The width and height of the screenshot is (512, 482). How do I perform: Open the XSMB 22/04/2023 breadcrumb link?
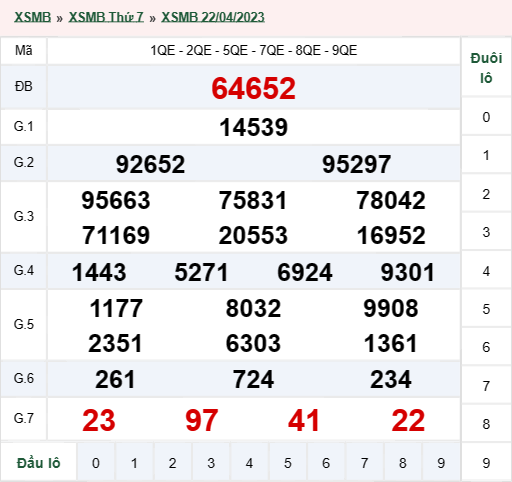click(x=213, y=17)
